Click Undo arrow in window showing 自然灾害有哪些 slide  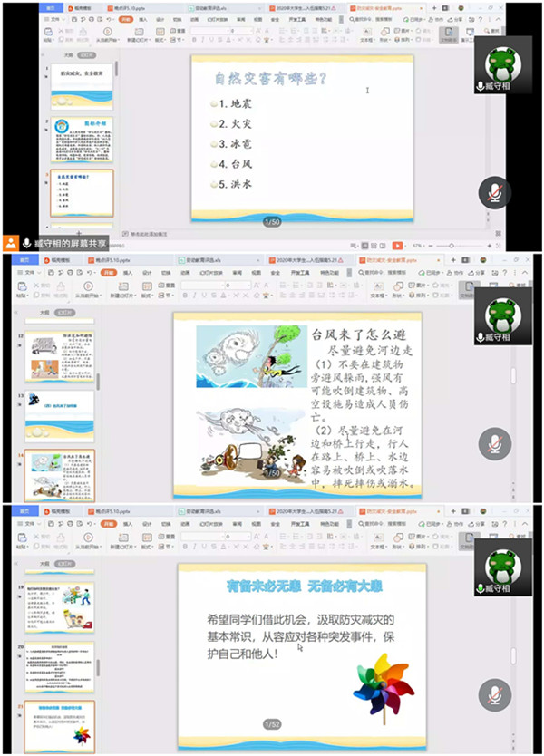[x=108, y=19]
